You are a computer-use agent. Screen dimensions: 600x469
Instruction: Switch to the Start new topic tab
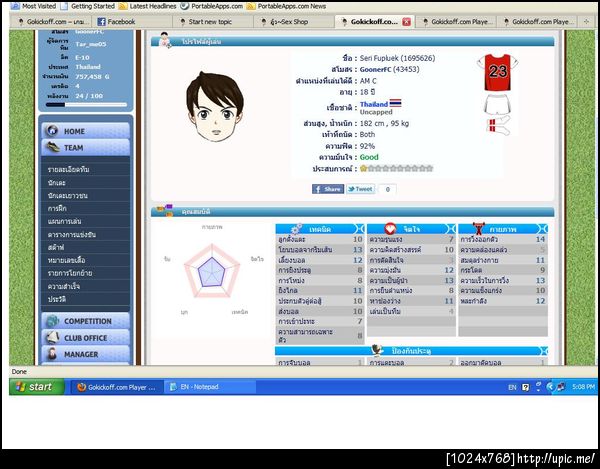(214, 22)
